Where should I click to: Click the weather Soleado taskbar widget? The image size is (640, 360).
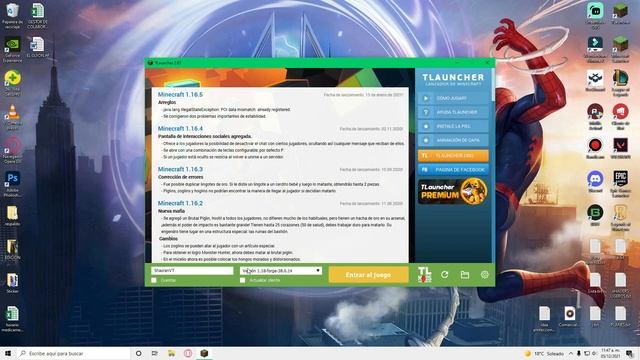[x=544, y=353]
